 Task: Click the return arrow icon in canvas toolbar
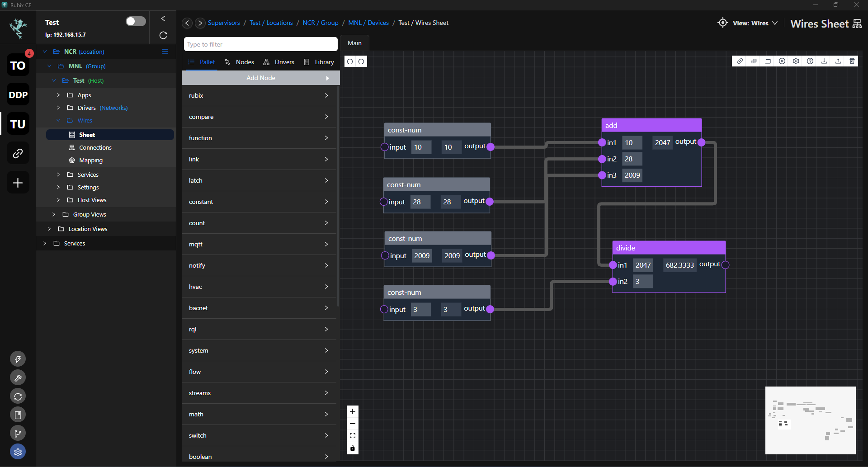pyautogui.click(x=768, y=61)
